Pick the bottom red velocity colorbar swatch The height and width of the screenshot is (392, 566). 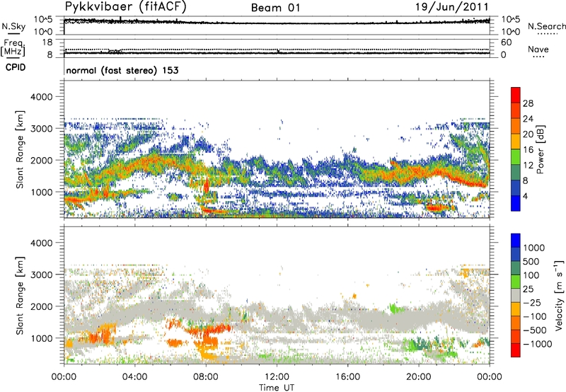[x=516, y=350]
